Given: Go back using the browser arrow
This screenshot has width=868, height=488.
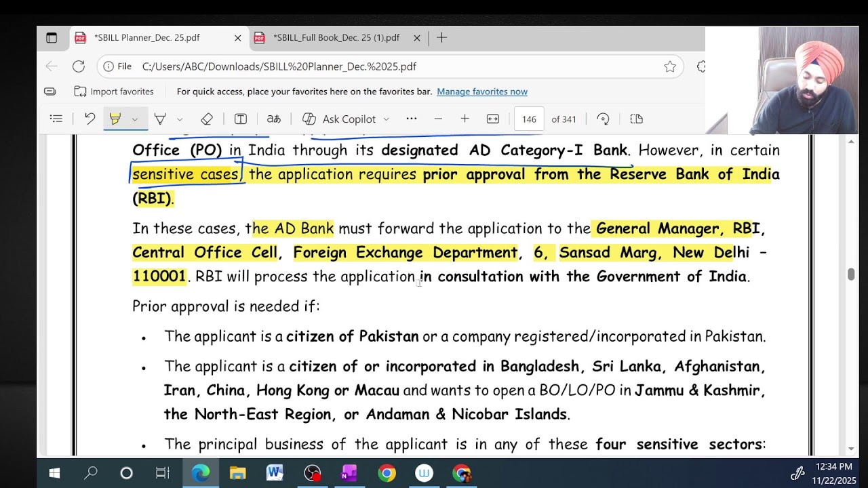Looking at the screenshot, I should [52, 66].
